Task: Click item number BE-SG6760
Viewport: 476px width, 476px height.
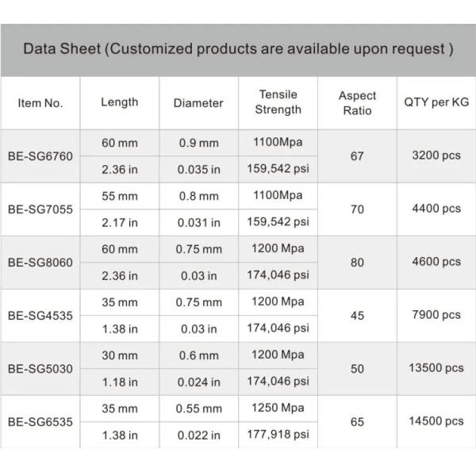Action: 40,156
